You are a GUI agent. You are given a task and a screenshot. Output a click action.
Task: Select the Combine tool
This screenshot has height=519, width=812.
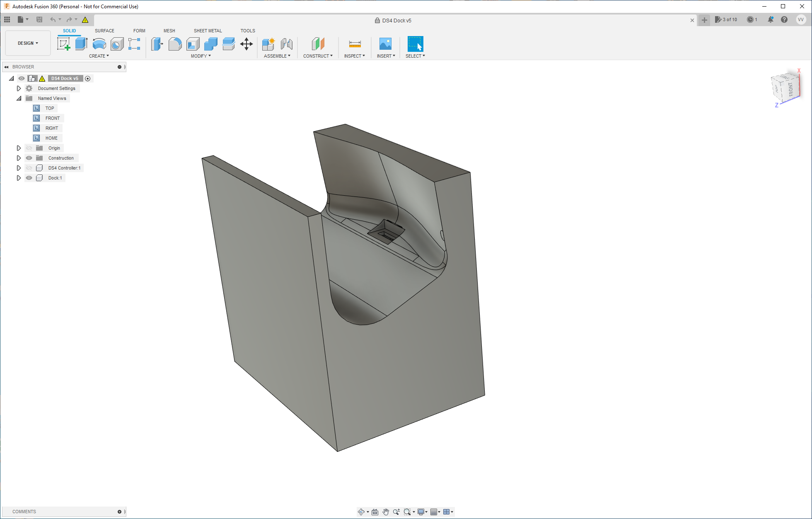[210, 44]
